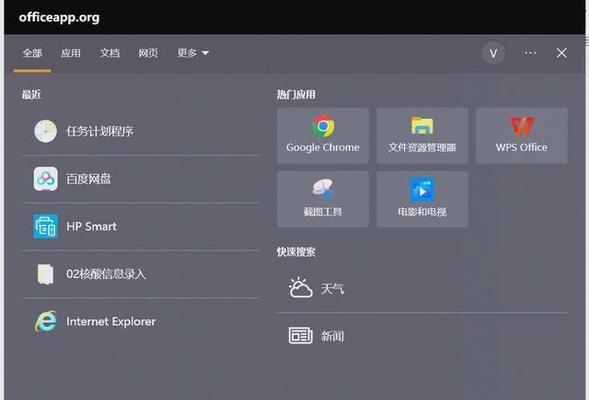This screenshot has height=400, width=589.
Task: Open 新闻 quick search entry
Action: pos(422,336)
